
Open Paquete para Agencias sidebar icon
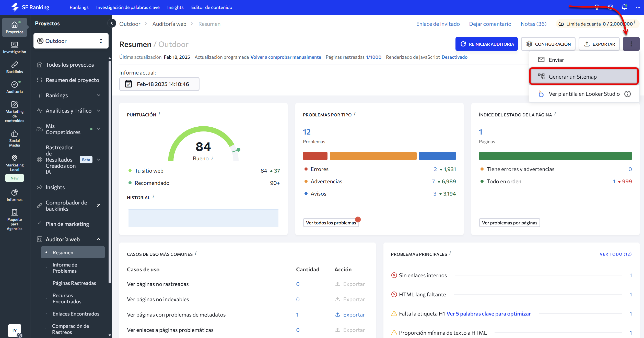click(15, 220)
